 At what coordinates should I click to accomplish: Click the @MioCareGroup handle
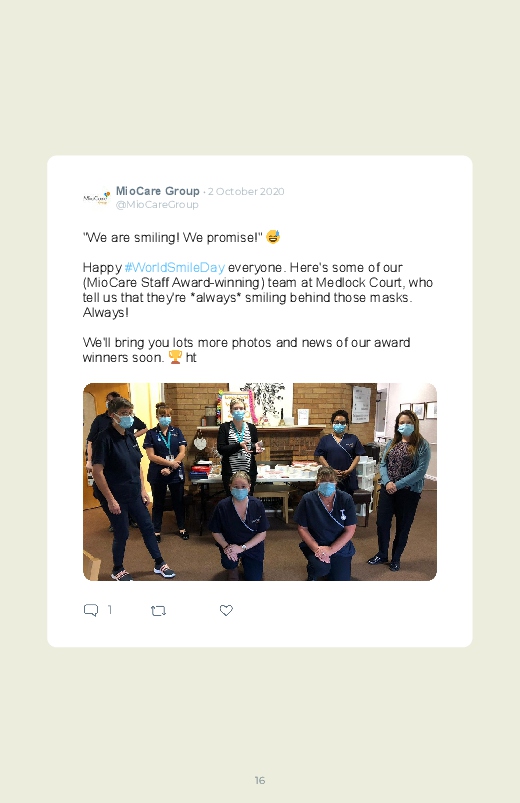pyautogui.click(x=157, y=204)
